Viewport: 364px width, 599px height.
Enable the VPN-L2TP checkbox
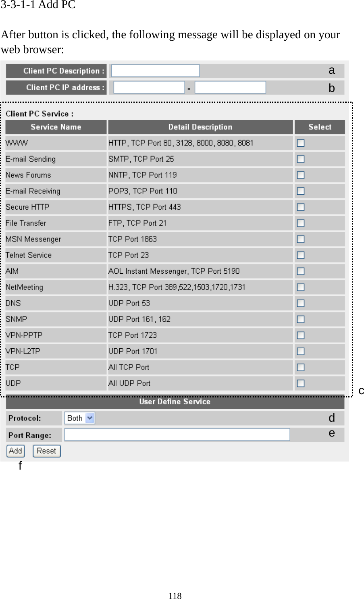pyautogui.click(x=301, y=351)
